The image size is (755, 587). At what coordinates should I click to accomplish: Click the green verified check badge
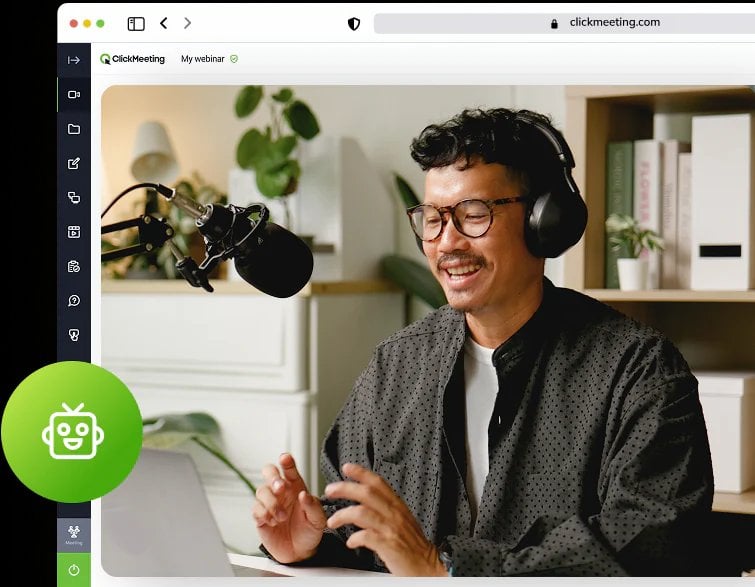[x=234, y=59]
